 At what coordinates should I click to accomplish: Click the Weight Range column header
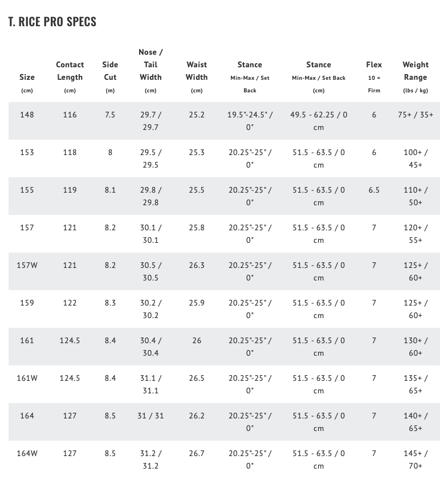[x=416, y=71]
